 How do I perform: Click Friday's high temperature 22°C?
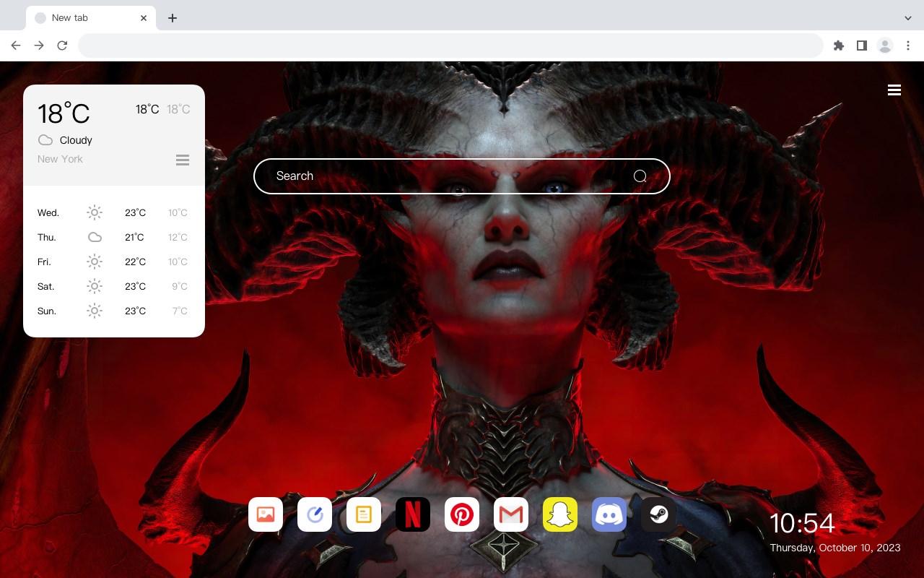coord(136,262)
